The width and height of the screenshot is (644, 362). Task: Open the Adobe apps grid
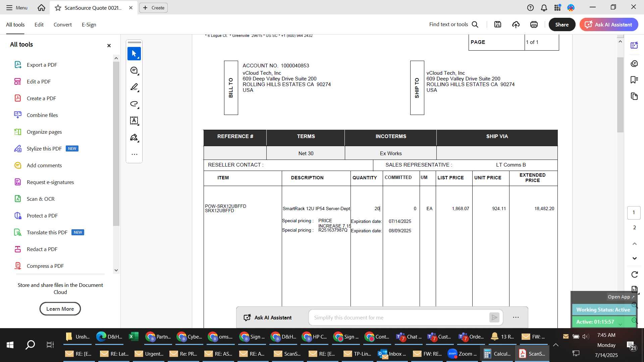[557, 8]
